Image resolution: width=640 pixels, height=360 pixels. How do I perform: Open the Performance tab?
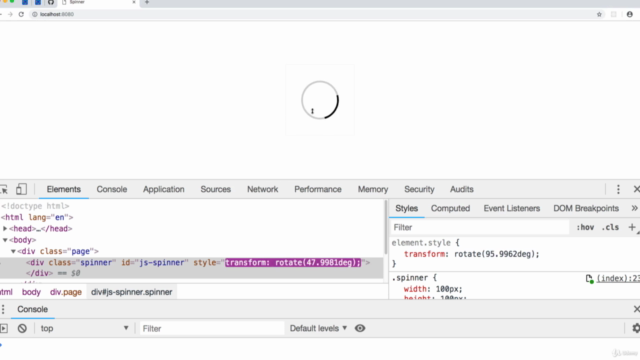(318, 189)
